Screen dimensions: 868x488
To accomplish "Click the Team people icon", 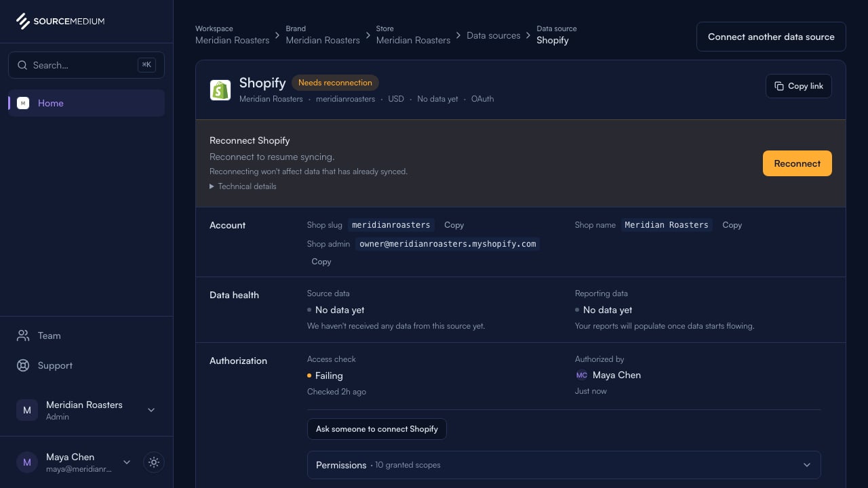I will (x=23, y=335).
